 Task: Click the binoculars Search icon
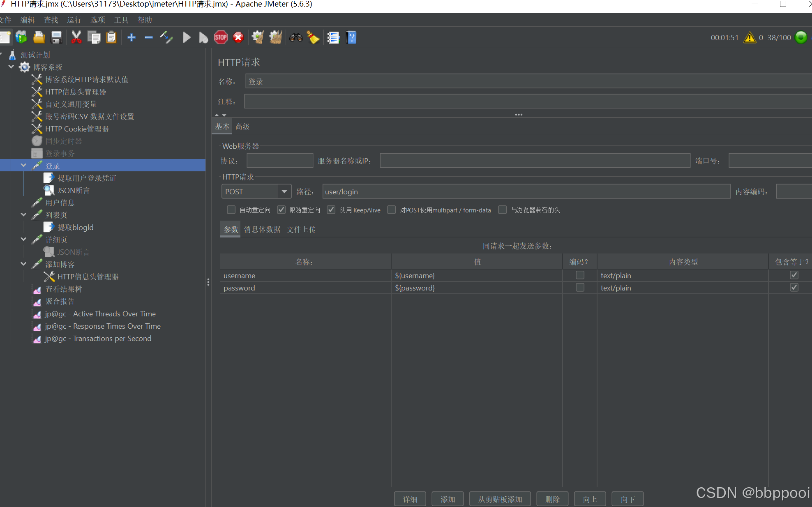[296, 38]
